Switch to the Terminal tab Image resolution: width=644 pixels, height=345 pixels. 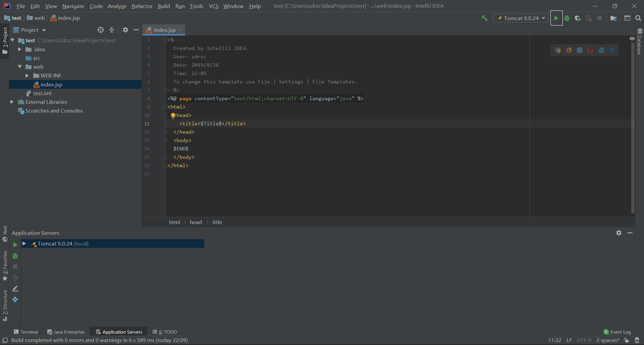coord(26,332)
